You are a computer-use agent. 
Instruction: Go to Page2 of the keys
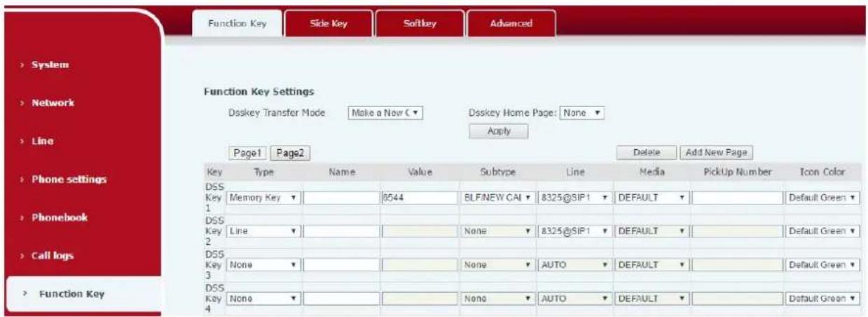290,152
